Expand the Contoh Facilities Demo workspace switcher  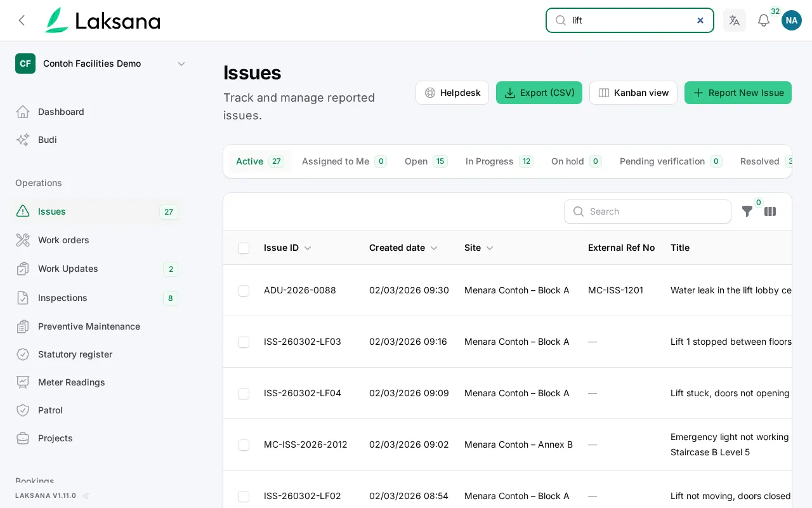tap(101, 63)
